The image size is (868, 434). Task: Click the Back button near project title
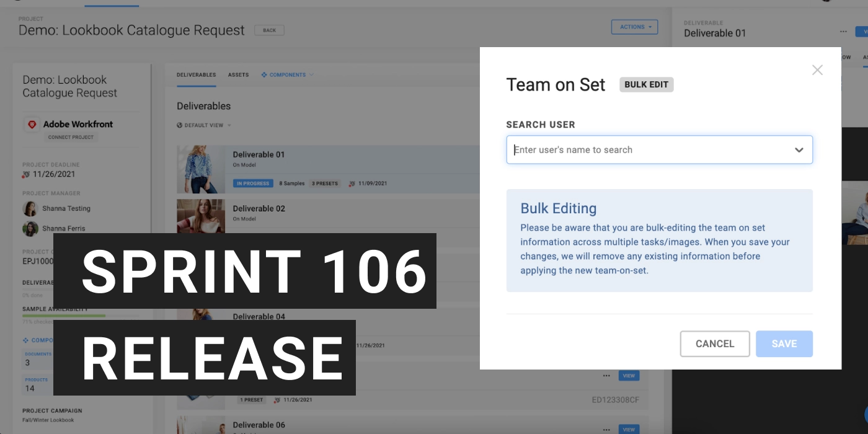[x=269, y=30]
